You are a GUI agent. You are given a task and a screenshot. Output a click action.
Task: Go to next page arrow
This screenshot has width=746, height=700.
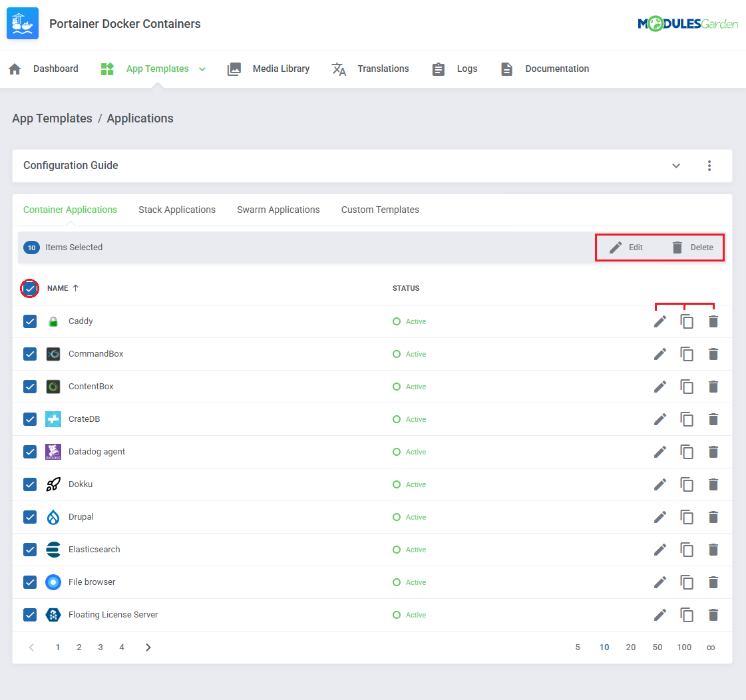(148, 647)
